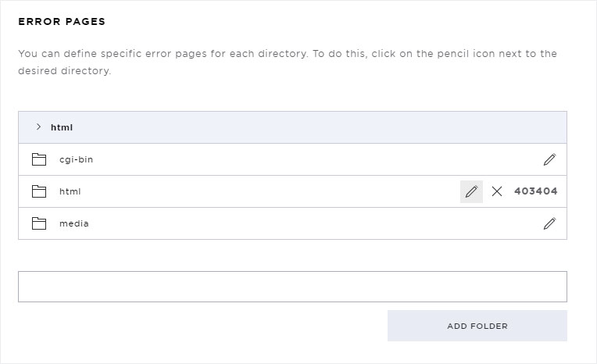Open the html directory in the list
This screenshot has width=597, height=364.
[70, 191]
